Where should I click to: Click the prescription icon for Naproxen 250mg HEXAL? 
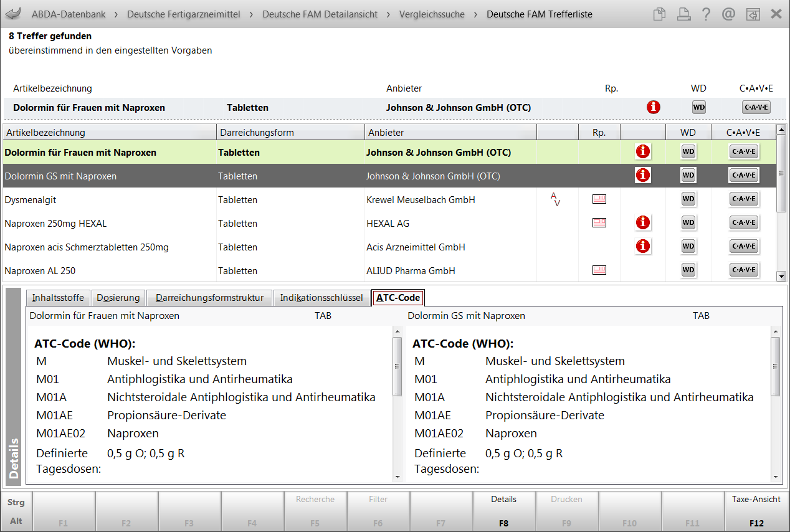click(x=599, y=222)
